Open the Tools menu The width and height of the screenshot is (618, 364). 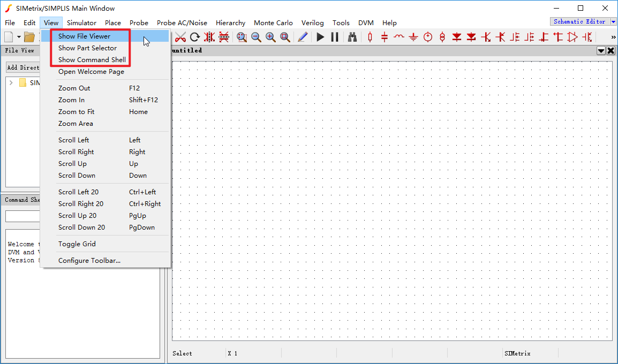(341, 23)
